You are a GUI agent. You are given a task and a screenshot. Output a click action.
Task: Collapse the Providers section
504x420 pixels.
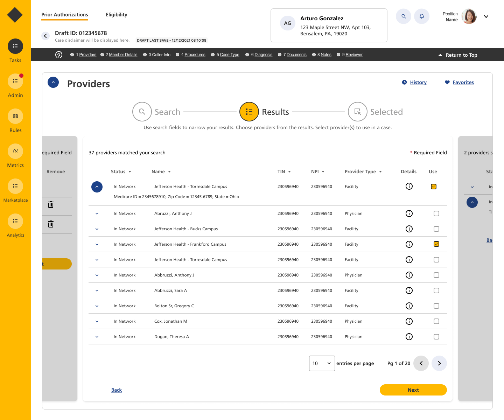tap(53, 82)
